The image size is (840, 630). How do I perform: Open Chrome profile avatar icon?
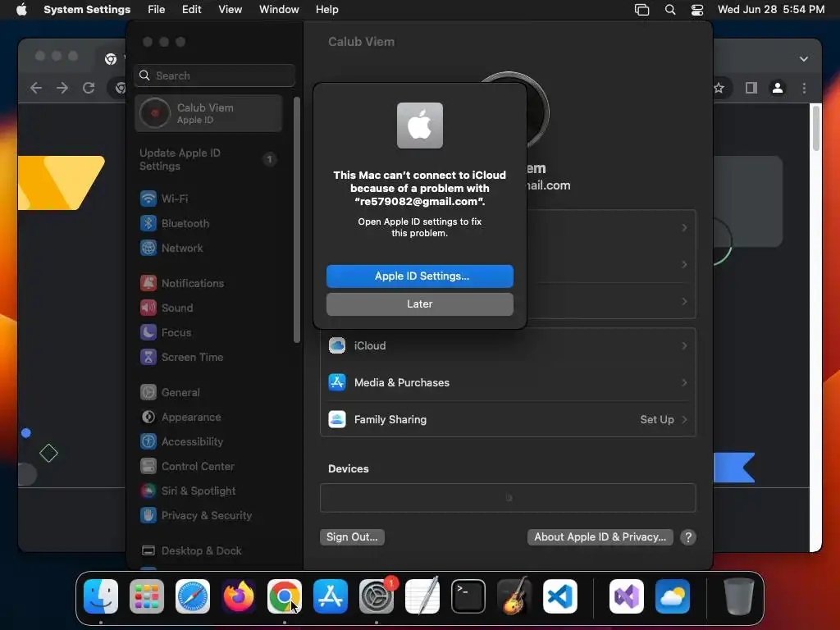point(778,88)
